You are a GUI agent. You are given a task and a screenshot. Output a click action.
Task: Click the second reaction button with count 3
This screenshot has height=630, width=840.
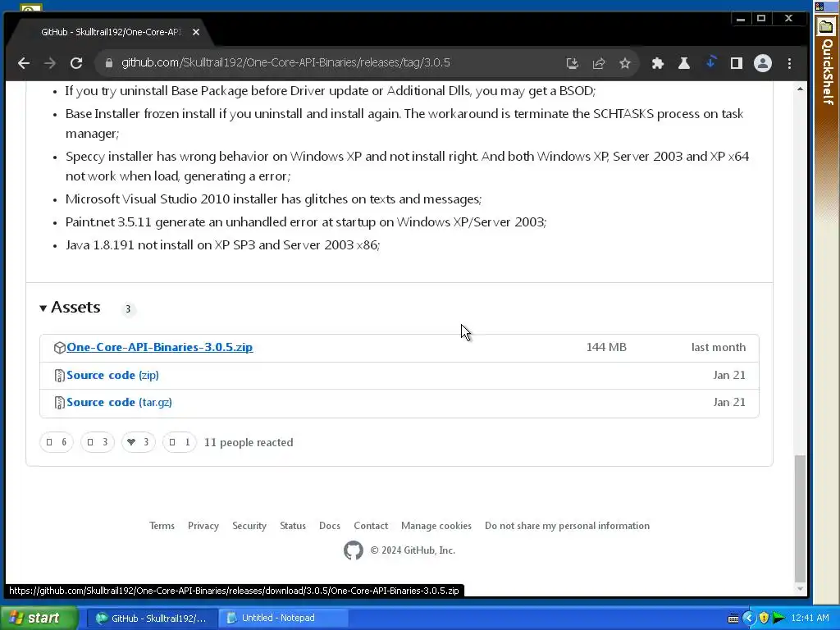pos(98,442)
